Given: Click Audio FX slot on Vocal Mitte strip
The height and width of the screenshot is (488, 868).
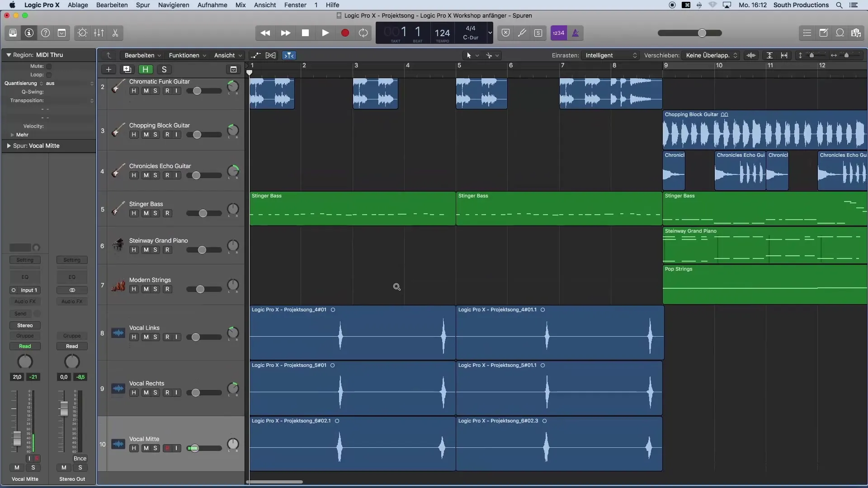Looking at the screenshot, I should (x=25, y=302).
